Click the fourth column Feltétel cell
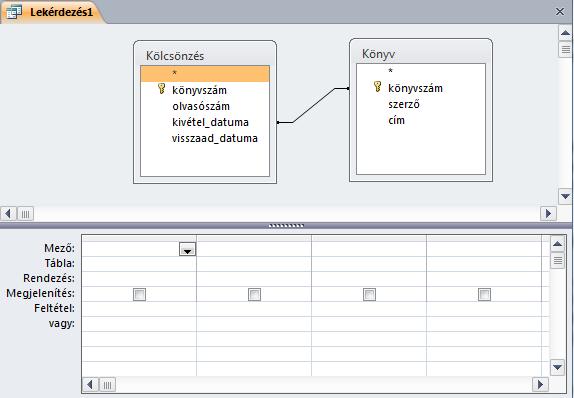 [484, 309]
